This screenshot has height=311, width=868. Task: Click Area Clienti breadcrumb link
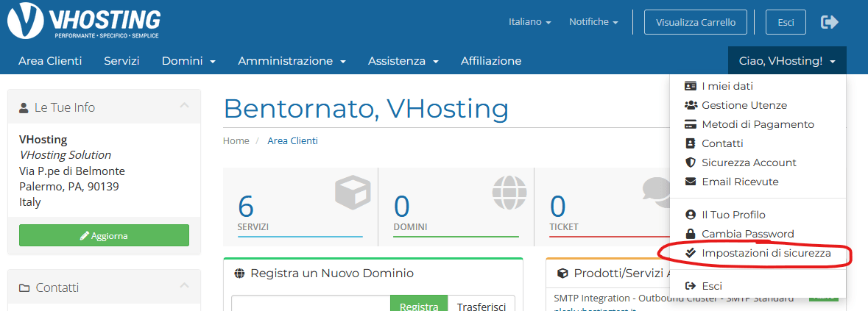click(x=293, y=141)
